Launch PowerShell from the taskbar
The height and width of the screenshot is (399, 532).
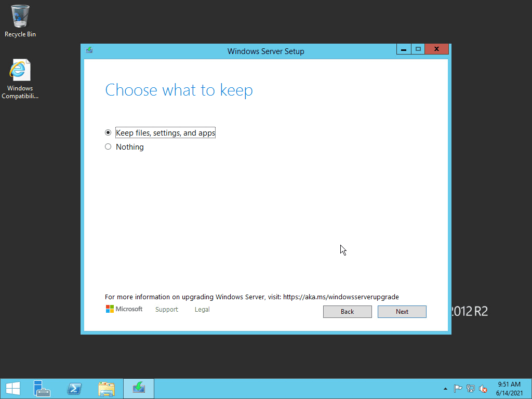74,388
